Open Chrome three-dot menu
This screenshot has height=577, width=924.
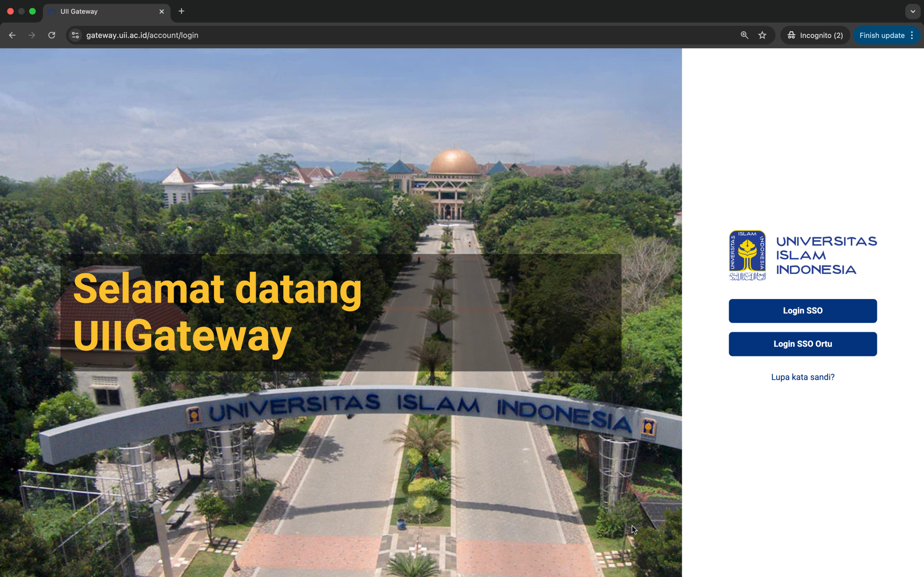pyautogui.click(x=912, y=35)
